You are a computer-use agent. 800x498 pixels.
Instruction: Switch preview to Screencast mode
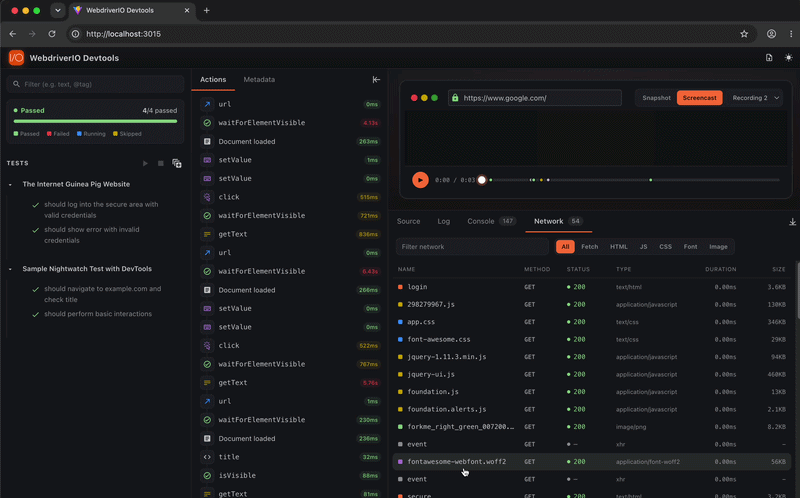tap(699, 97)
